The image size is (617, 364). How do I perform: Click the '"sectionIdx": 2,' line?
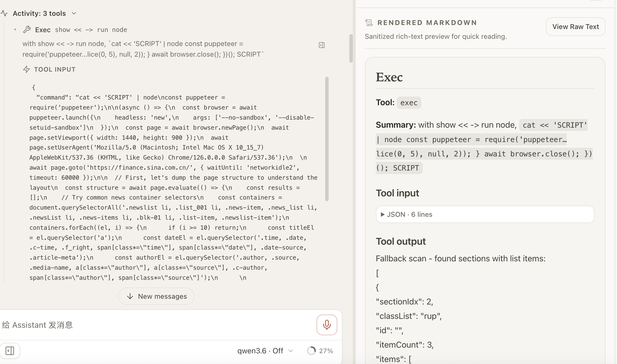click(x=405, y=302)
